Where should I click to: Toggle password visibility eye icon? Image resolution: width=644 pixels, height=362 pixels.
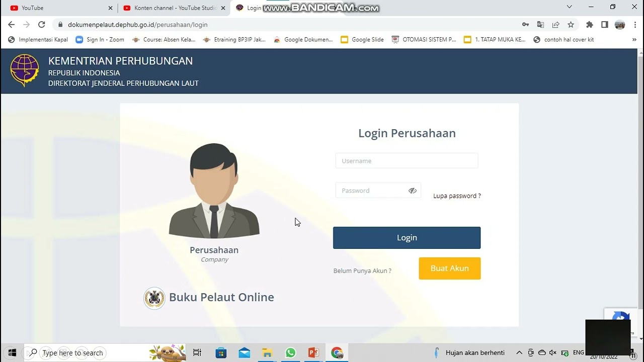pos(413,191)
